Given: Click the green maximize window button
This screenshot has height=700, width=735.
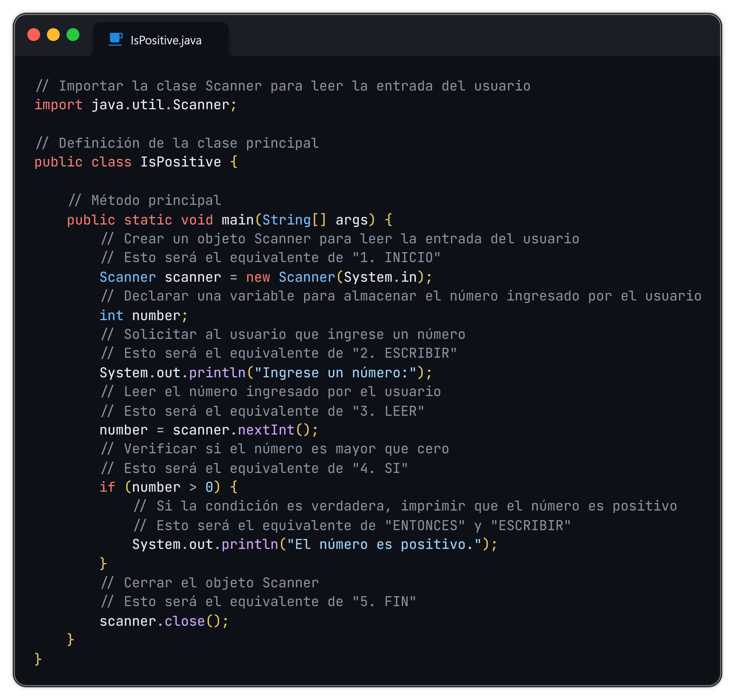Looking at the screenshot, I should tap(73, 35).
